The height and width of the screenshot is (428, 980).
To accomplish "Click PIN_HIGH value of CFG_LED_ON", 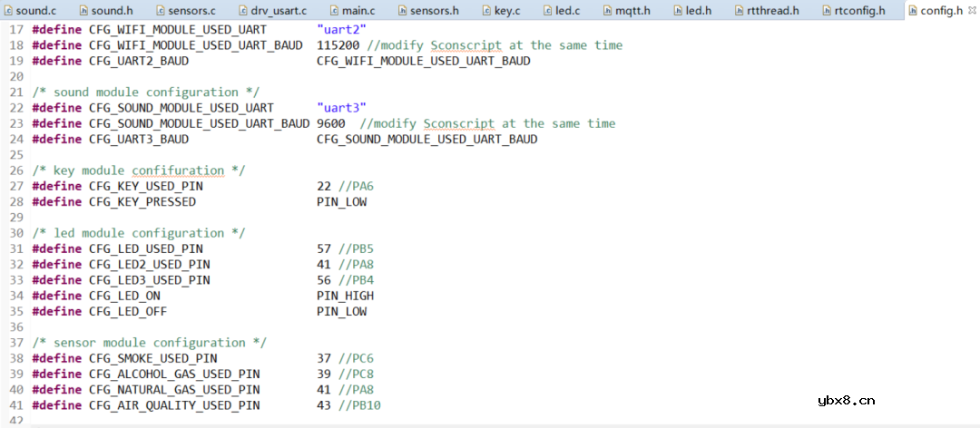I will pyautogui.click(x=345, y=296).
